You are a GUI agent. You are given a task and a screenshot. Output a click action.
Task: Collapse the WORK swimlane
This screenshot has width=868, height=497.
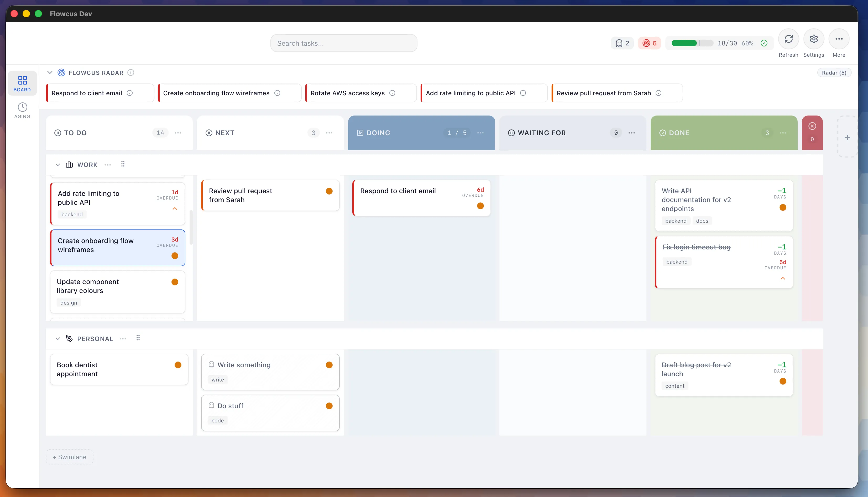click(58, 165)
